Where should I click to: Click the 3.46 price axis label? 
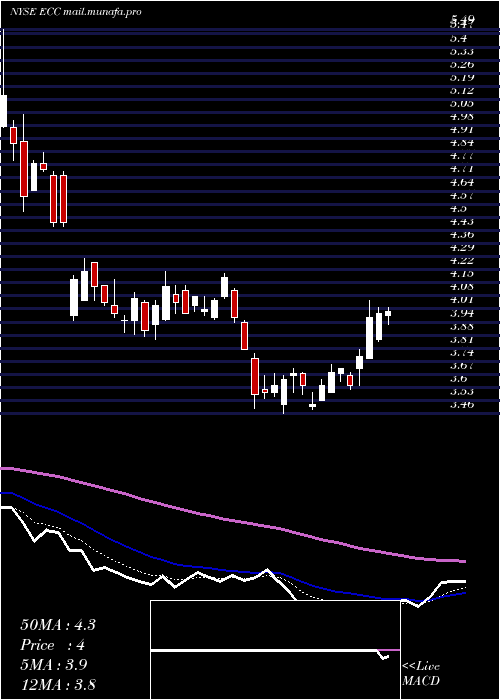pos(462,404)
